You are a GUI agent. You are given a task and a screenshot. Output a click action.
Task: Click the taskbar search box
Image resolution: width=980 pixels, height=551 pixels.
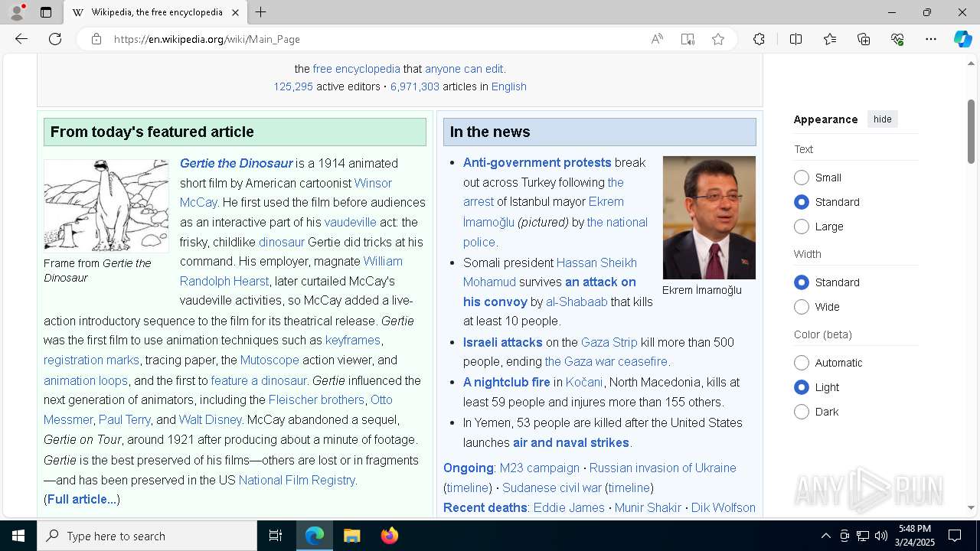pyautogui.click(x=147, y=536)
